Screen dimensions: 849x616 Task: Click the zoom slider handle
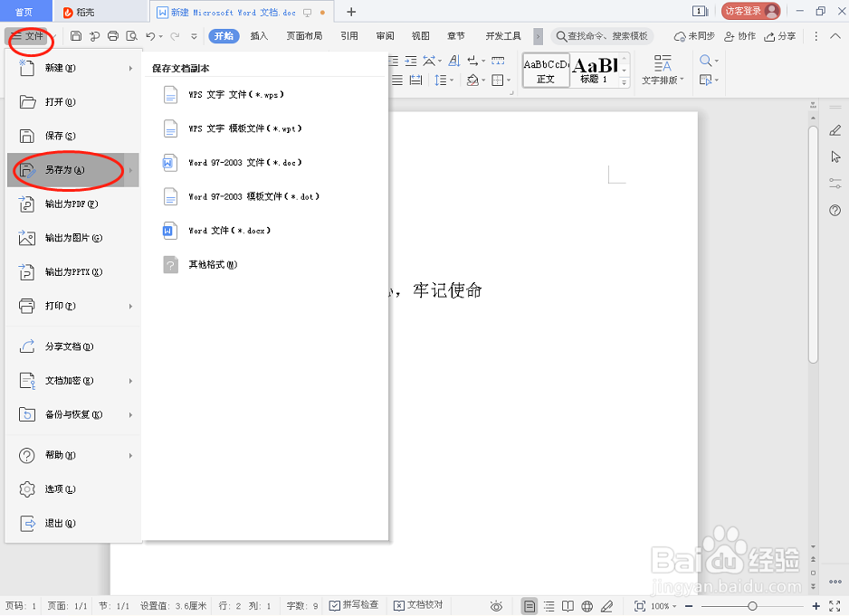pos(752,606)
